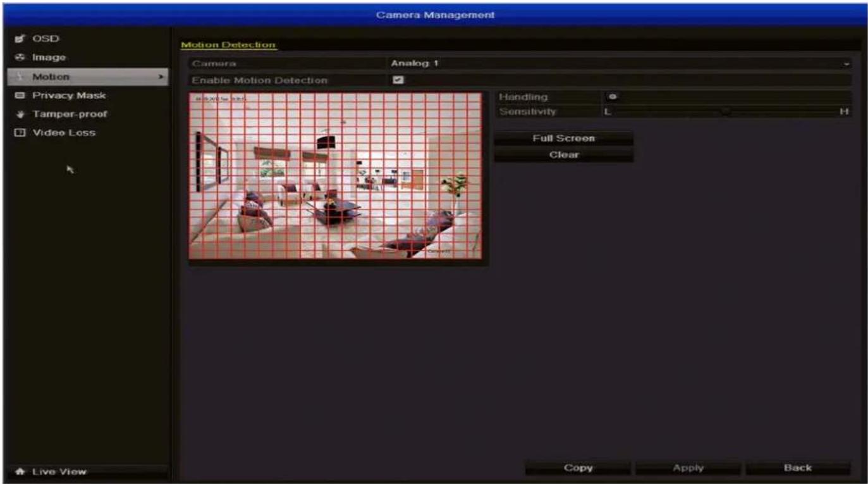This screenshot has width=868, height=484.
Task: Click the Sensitivity label
Action: pos(527,112)
